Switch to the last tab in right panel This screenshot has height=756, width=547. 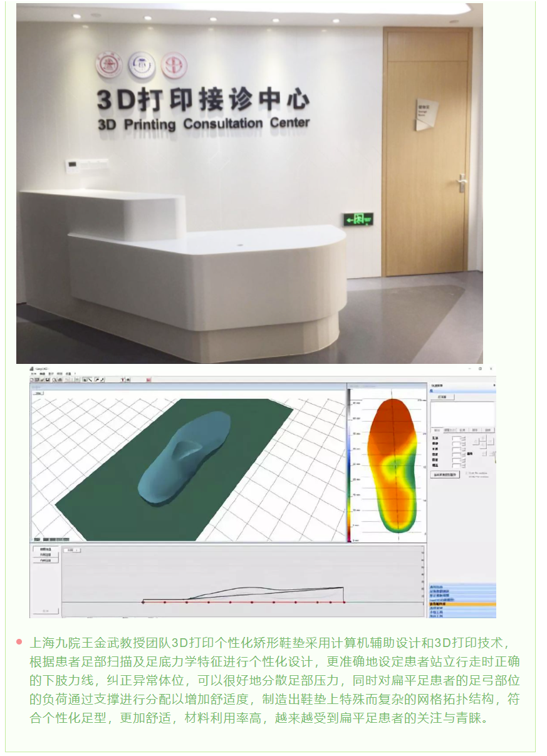[488, 430]
